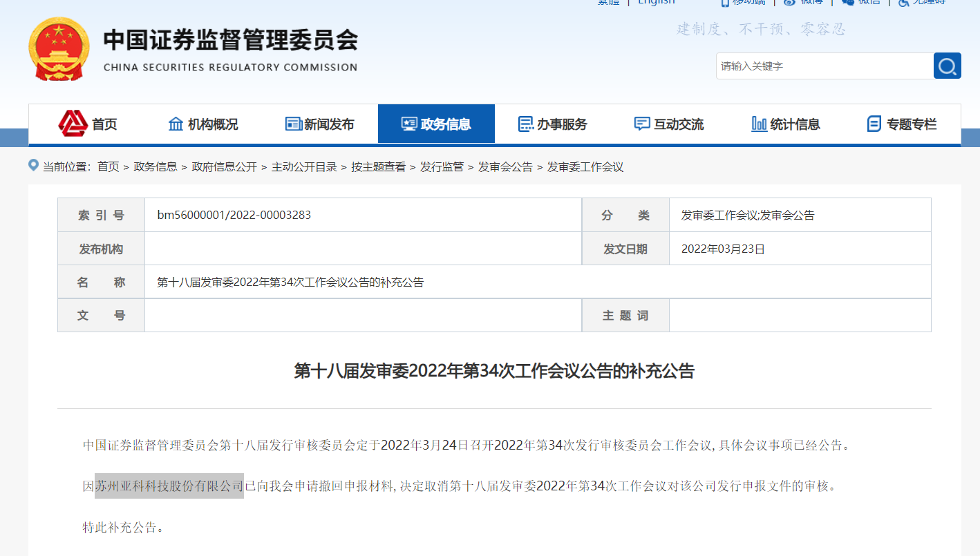Click the building icon beside 机构概况
Screen dimensions: 980x556
(176, 124)
